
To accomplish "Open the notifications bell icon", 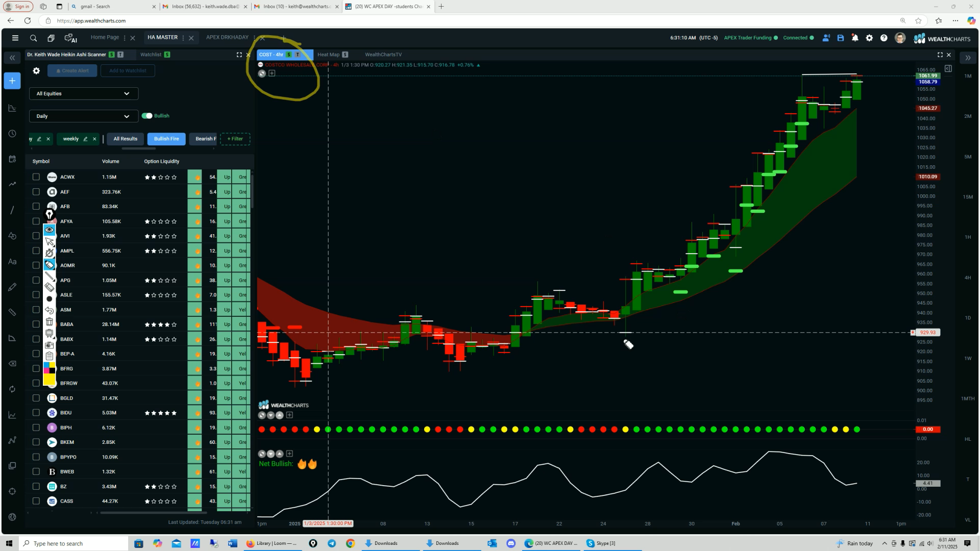I will pyautogui.click(x=855, y=38).
